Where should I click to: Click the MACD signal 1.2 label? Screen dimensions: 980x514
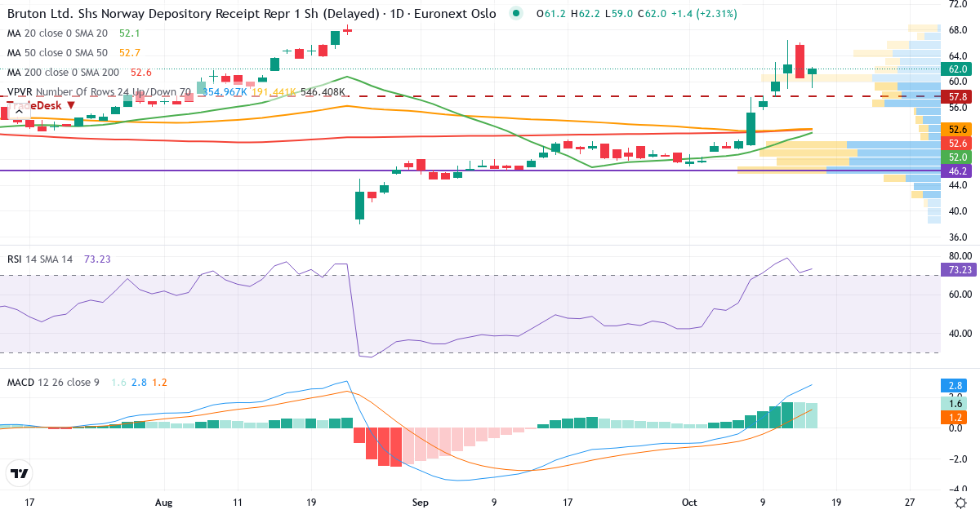coord(955,417)
